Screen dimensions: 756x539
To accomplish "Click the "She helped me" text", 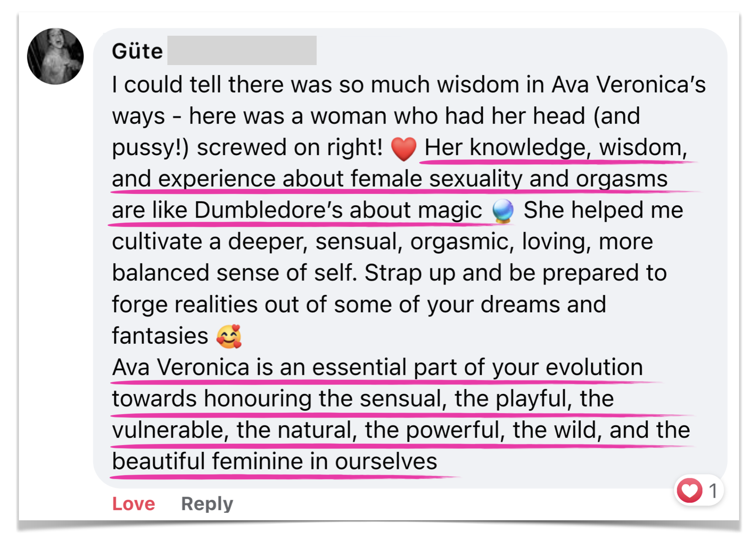I will (x=603, y=210).
